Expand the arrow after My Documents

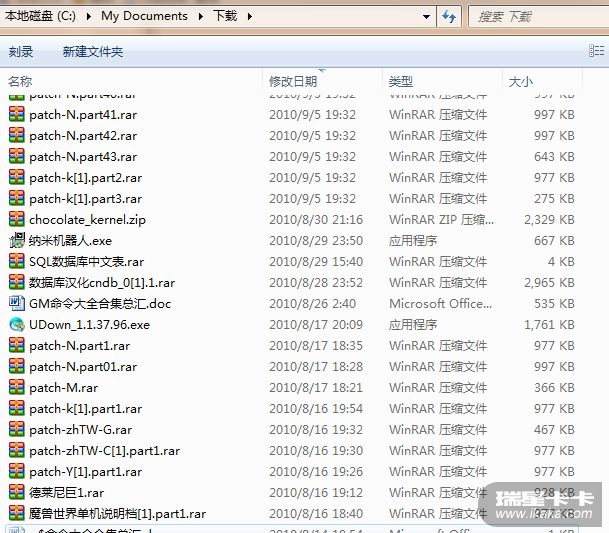pos(200,16)
